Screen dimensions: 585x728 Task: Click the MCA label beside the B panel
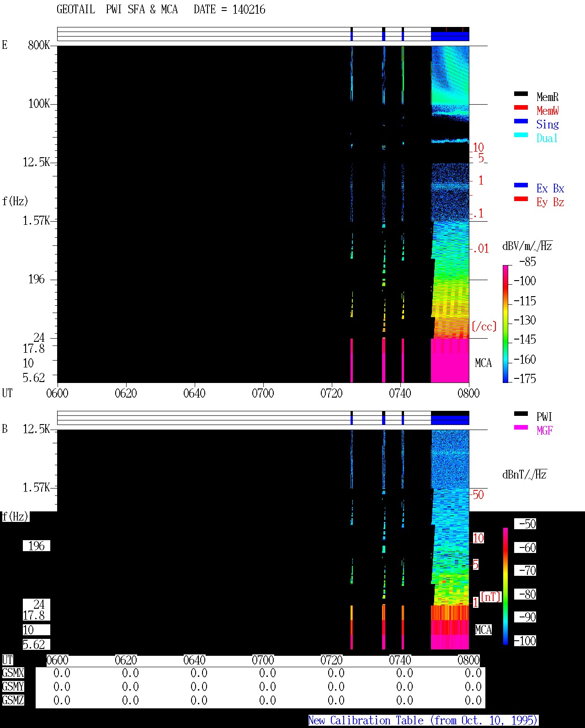(x=484, y=630)
